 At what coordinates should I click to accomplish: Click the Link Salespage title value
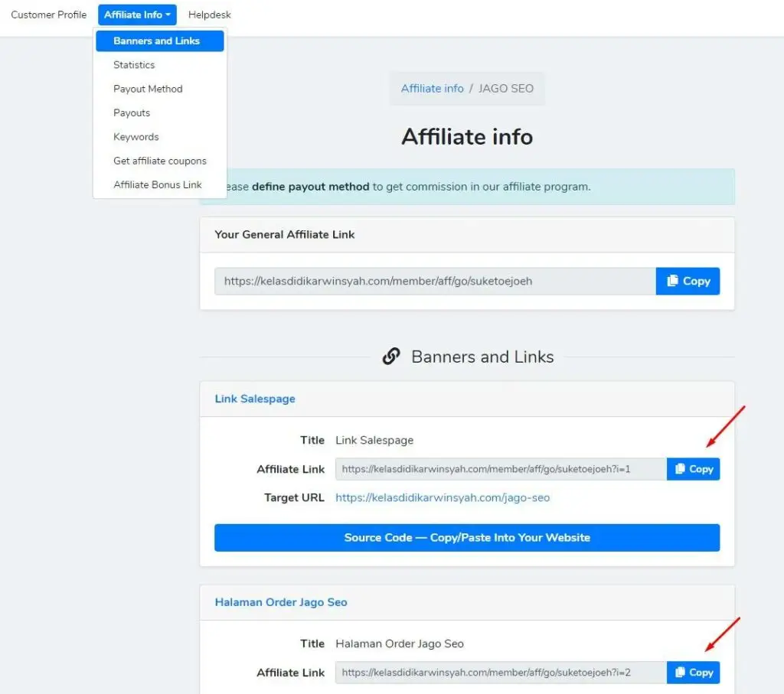pos(374,440)
